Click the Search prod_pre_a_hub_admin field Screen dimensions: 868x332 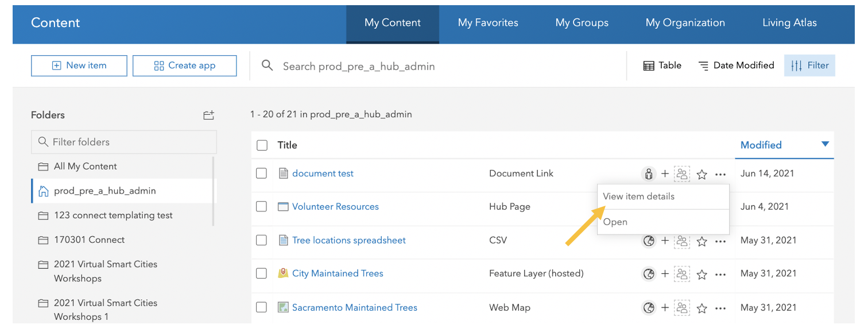point(438,66)
